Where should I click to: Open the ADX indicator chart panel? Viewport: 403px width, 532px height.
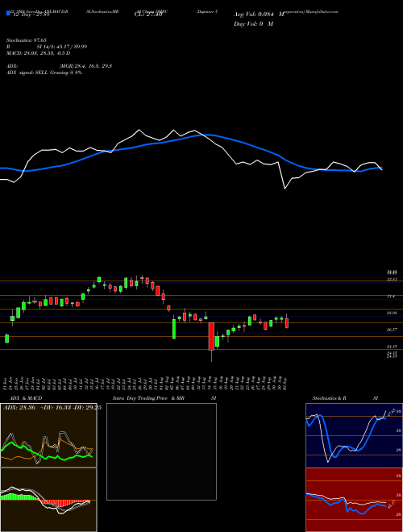click(48, 435)
